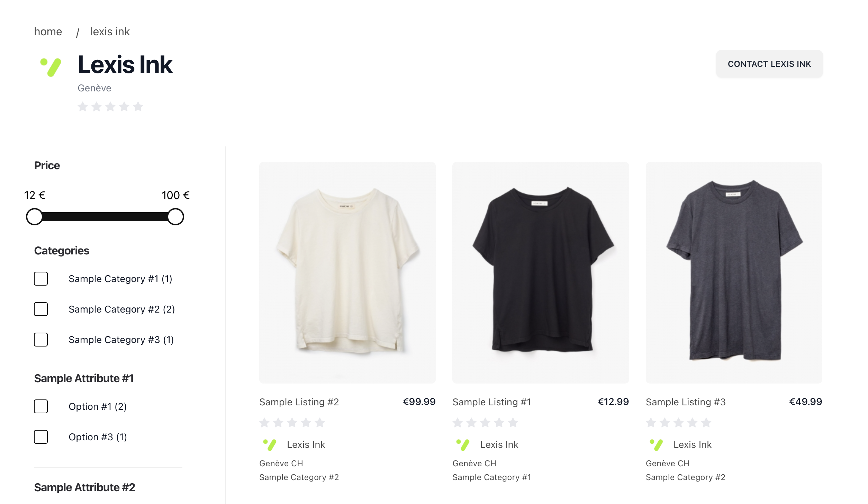
Task: Enable the Sample Category #2 filter
Action: click(x=41, y=309)
